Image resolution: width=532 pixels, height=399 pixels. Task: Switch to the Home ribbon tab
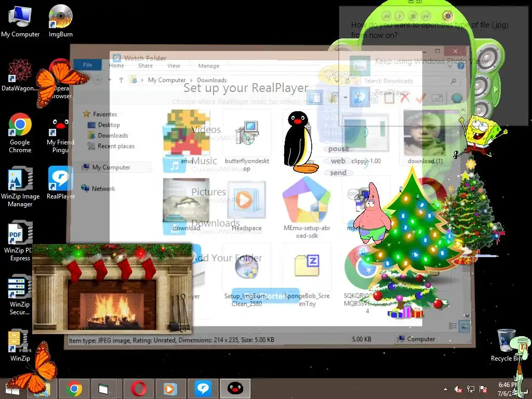116,65
